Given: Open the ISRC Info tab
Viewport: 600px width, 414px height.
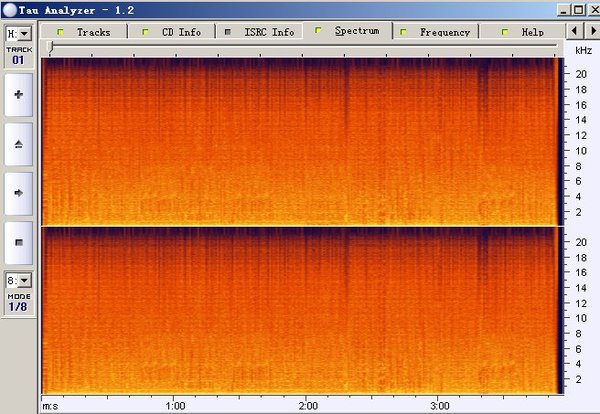Looking at the screenshot, I should (x=260, y=32).
